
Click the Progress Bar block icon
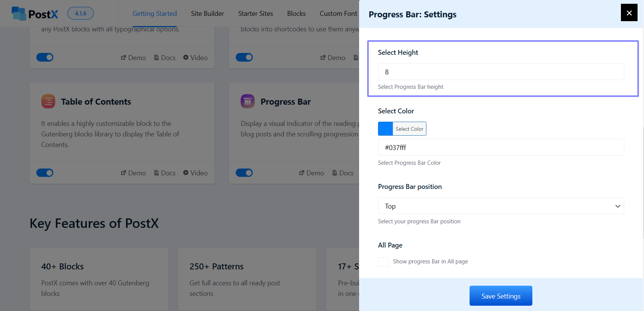247,101
